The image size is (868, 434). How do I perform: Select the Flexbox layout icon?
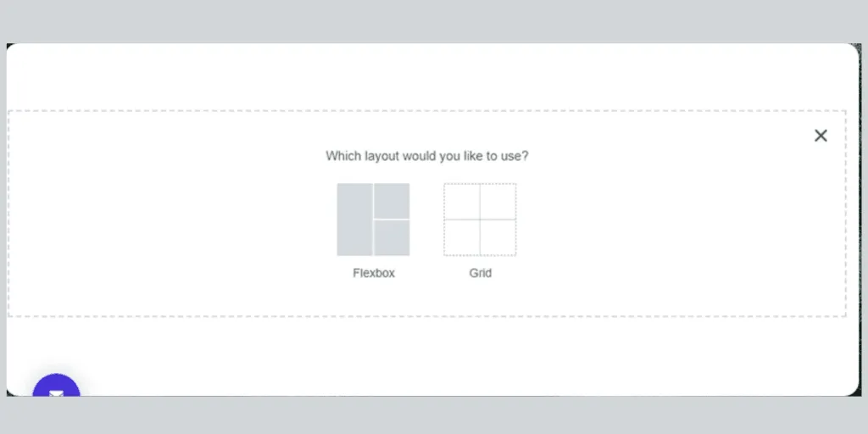(x=373, y=220)
